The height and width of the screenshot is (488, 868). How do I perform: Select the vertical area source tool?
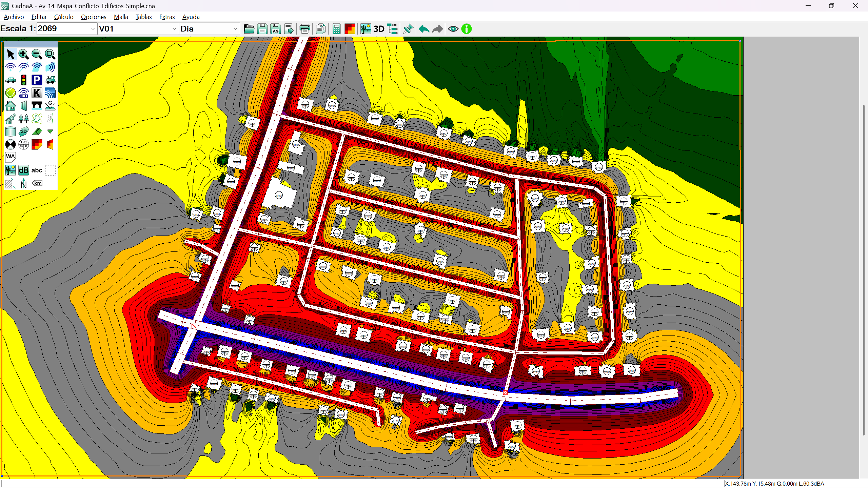(x=50, y=67)
